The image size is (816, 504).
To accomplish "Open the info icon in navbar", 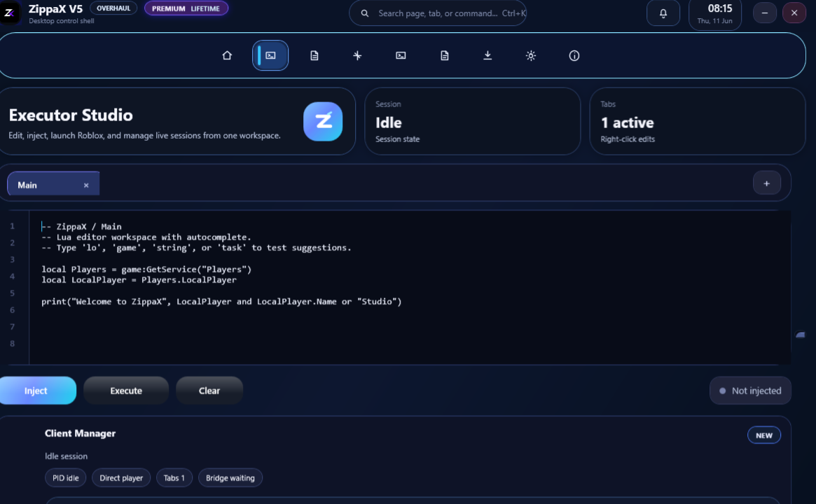I will (574, 56).
